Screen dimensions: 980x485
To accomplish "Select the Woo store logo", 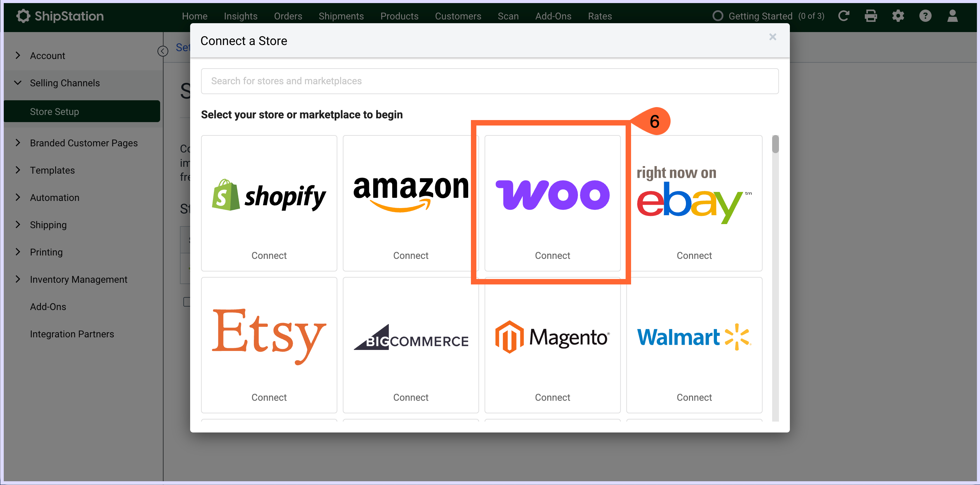I will point(552,195).
